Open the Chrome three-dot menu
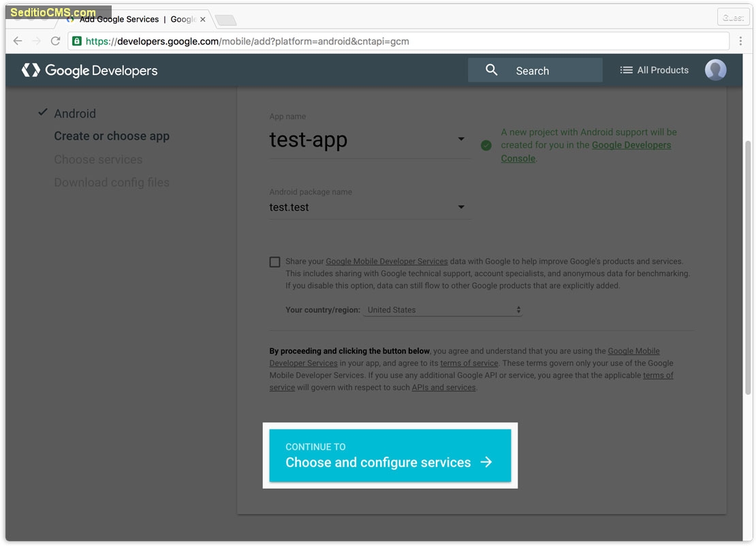The image size is (756, 546). click(x=740, y=41)
